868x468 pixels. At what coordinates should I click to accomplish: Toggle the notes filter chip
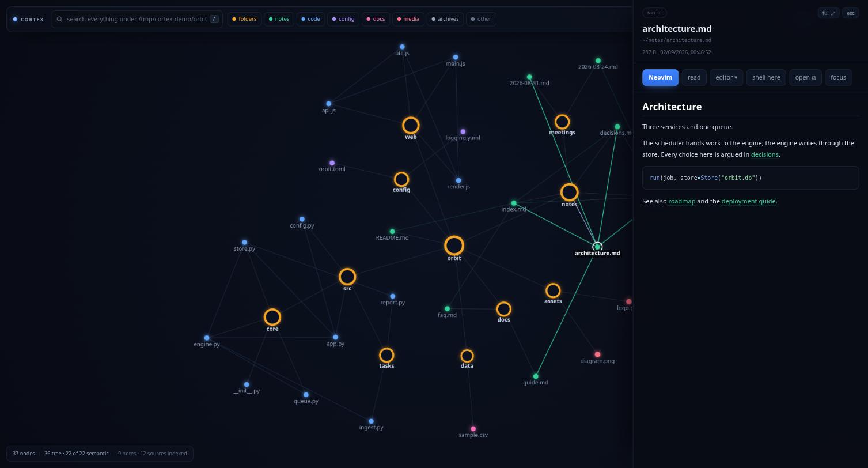(279, 19)
